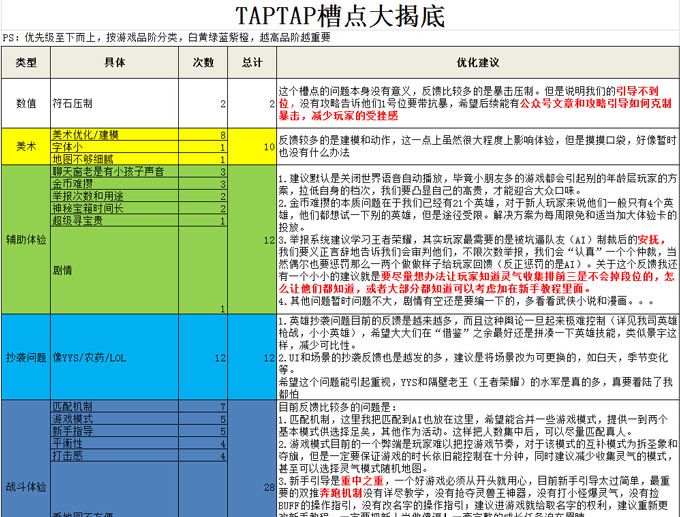Screen dimensions: 680x517
Task: Select the 剧情 cell
Action: (114, 270)
